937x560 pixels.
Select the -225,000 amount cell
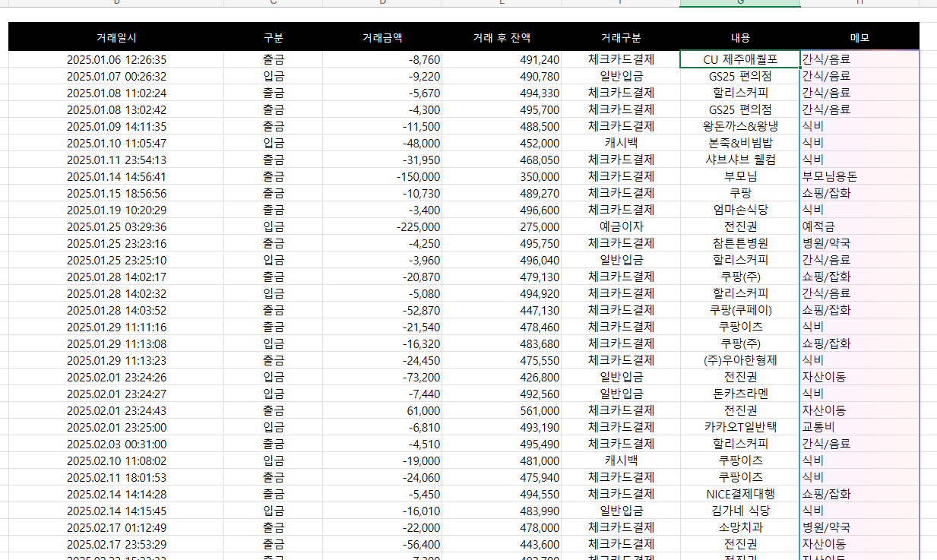(382, 226)
